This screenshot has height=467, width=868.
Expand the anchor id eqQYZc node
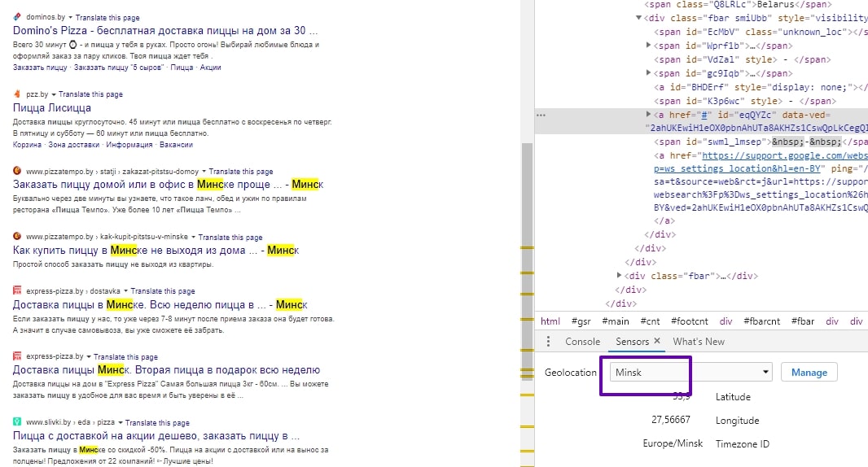648,114
